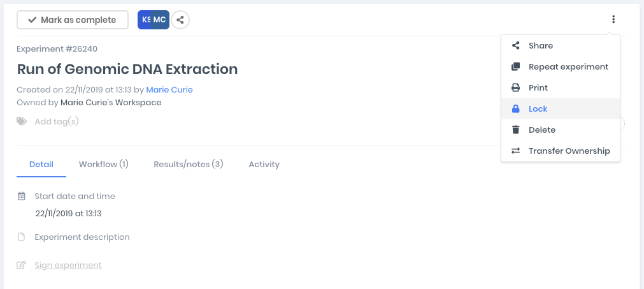Image resolution: width=644 pixels, height=289 pixels.
Task: Open Marie Curie's profile link
Action: 169,90
